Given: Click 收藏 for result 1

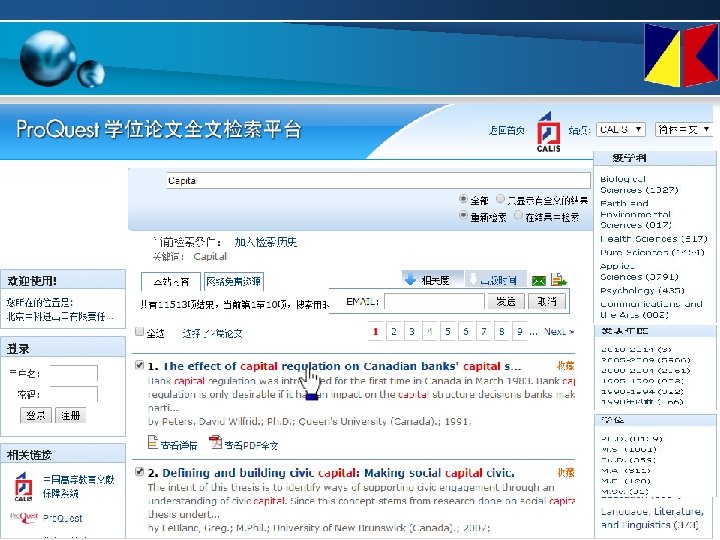Looking at the screenshot, I should pos(566,366).
